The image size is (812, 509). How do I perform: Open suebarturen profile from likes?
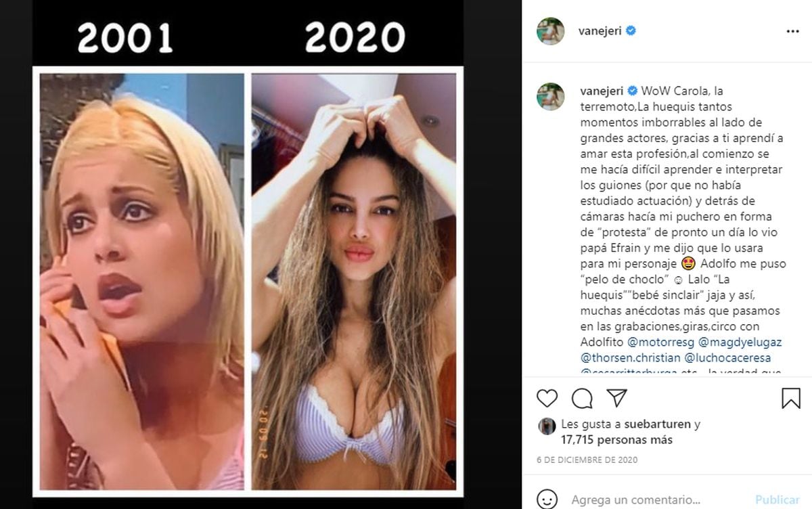tap(659, 424)
